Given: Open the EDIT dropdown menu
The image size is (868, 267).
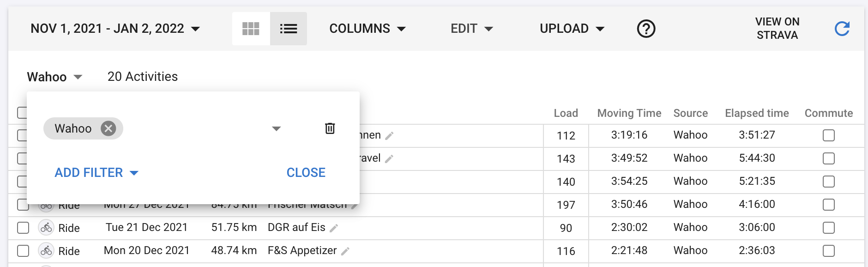Looking at the screenshot, I should click(472, 29).
